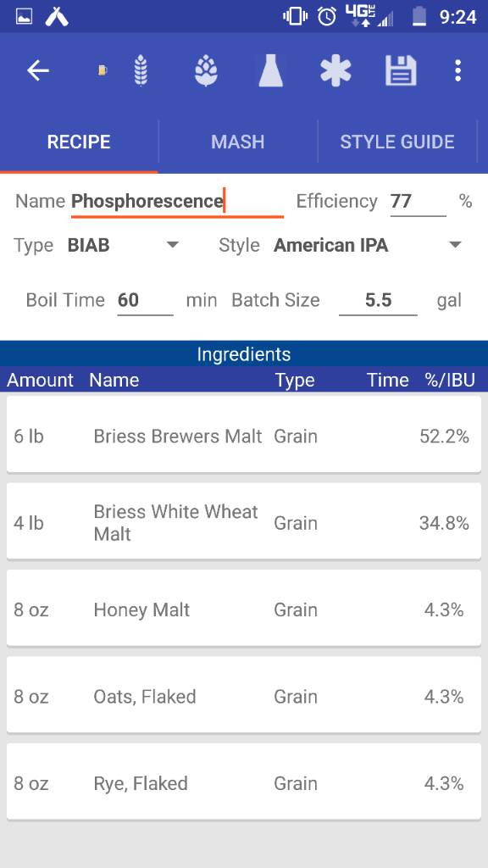Expand the Type BIAB dropdown

pos(123,245)
